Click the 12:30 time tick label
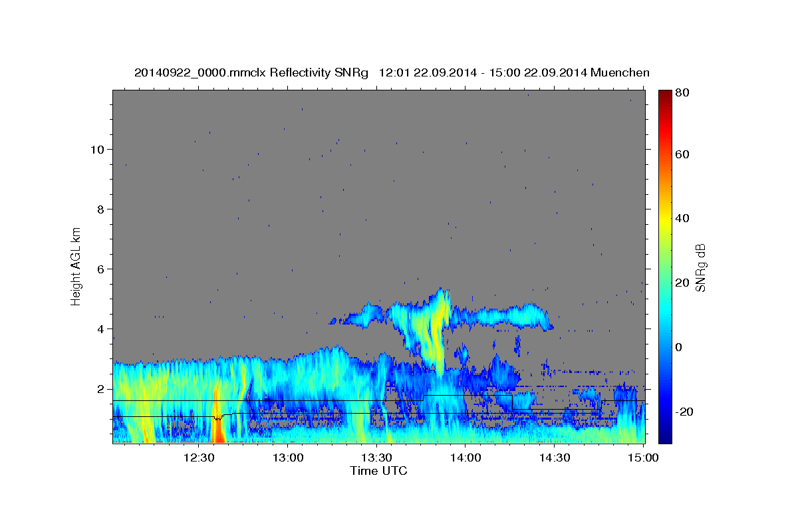Image resolution: width=798 pixels, height=532 pixels. [x=199, y=458]
